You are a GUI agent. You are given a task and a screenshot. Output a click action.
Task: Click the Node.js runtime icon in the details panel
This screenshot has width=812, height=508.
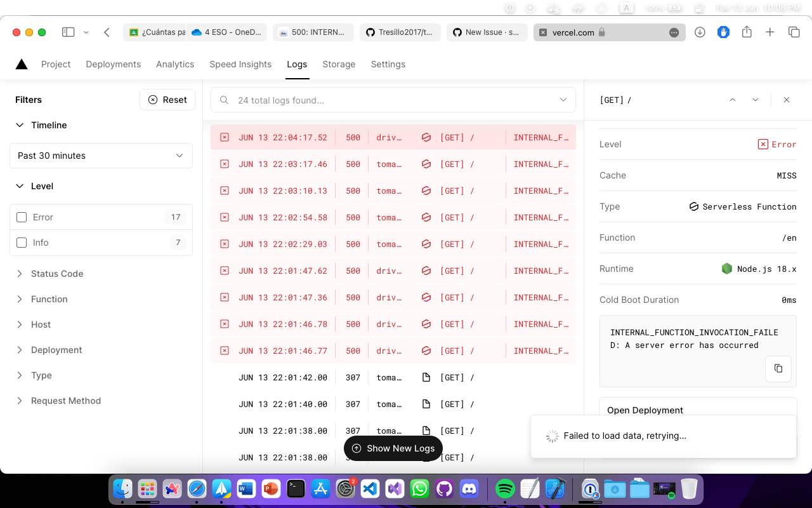(x=727, y=269)
